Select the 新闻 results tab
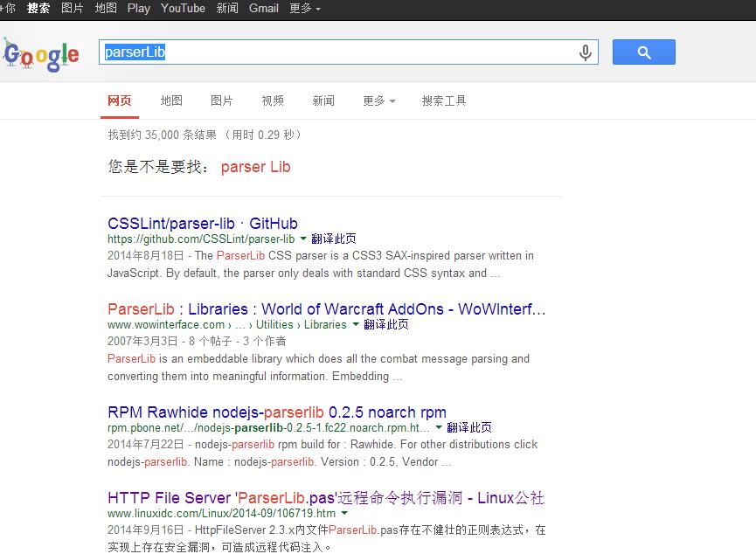 coord(323,101)
